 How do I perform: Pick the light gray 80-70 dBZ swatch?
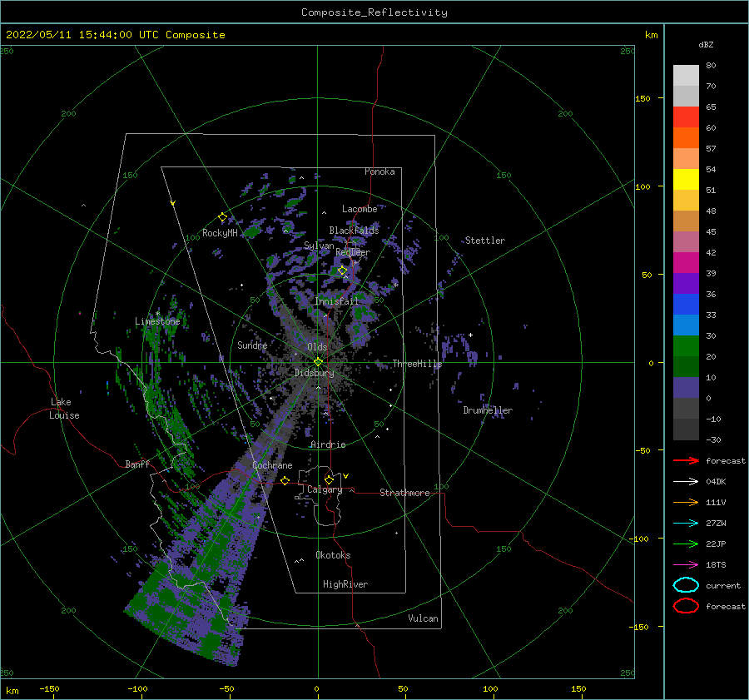pyautogui.click(x=686, y=76)
